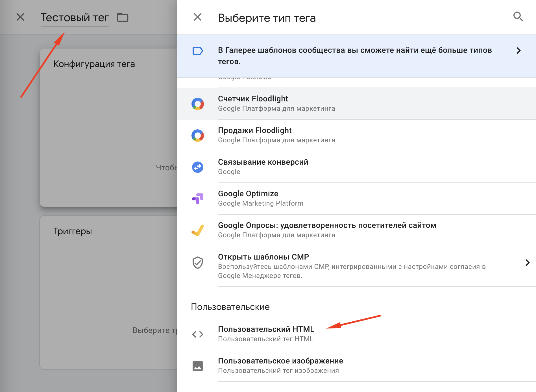Expand Community Template Gallery chevron
Screen dimensions: 536x392
click(518, 51)
